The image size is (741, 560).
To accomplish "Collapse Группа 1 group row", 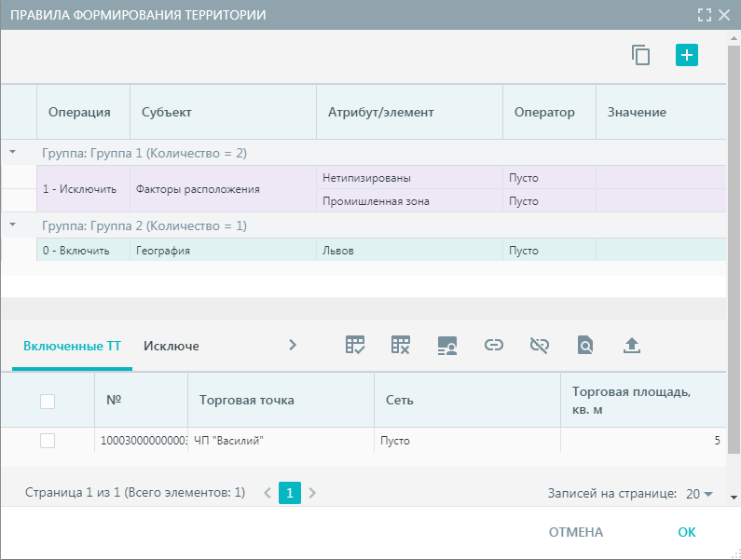I will [x=13, y=152].
